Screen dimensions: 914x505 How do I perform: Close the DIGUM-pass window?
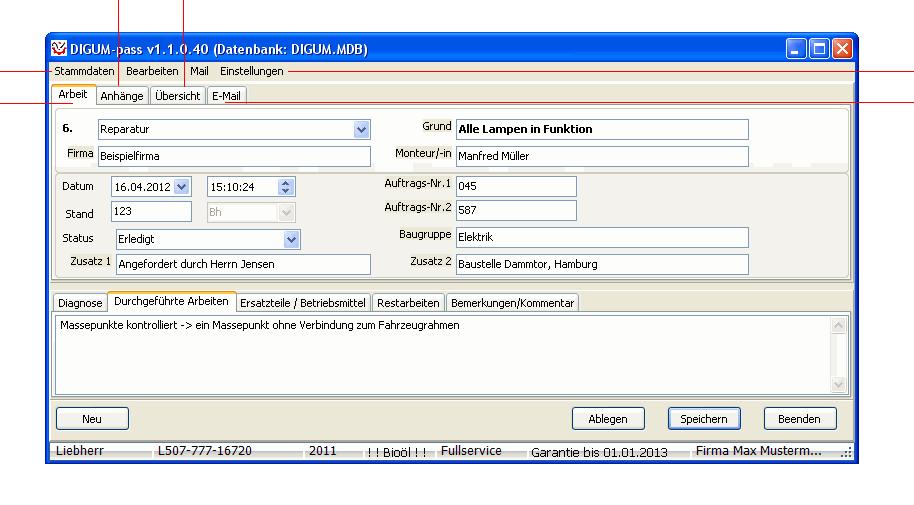tap(842, 49)
